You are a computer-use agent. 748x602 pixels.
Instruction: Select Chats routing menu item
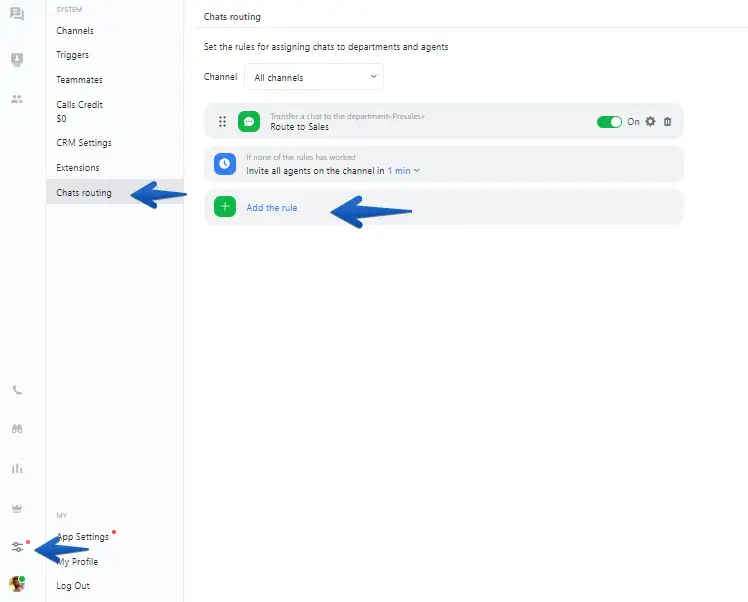click(115, 192)
